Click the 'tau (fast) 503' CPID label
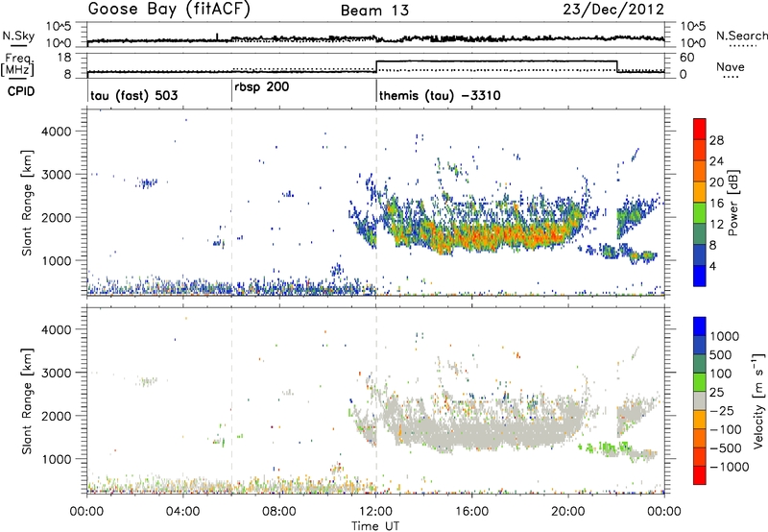 [x=134, y=95]
